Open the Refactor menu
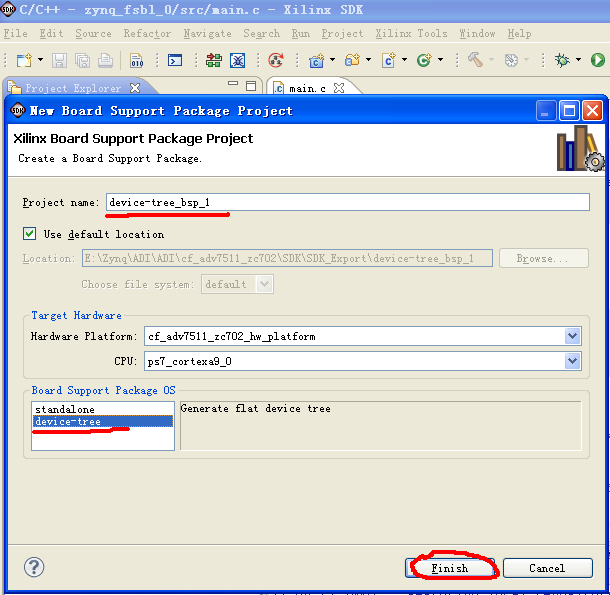The image size is (610, 595). click(x=147, y=33)
